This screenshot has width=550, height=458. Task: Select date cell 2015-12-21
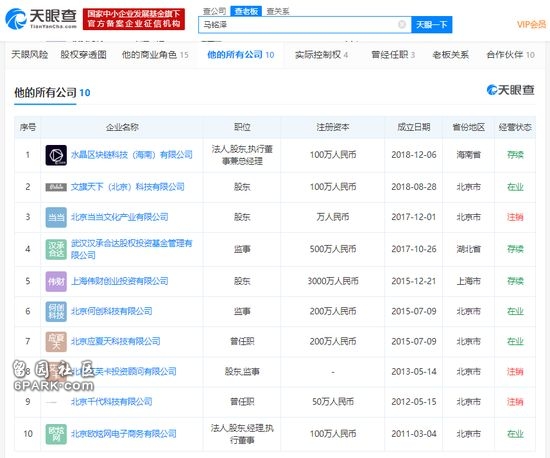tap(414, 281)
